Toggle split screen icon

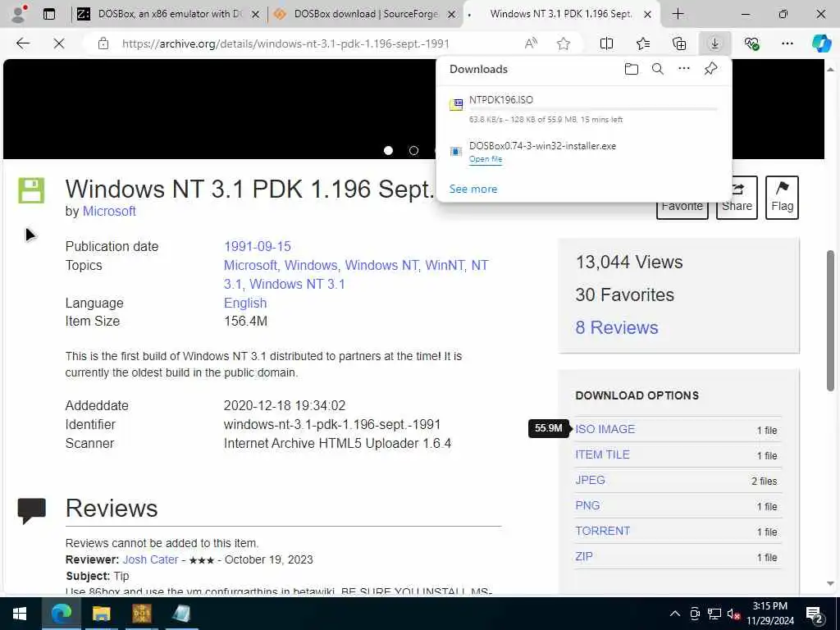point(606,43)
